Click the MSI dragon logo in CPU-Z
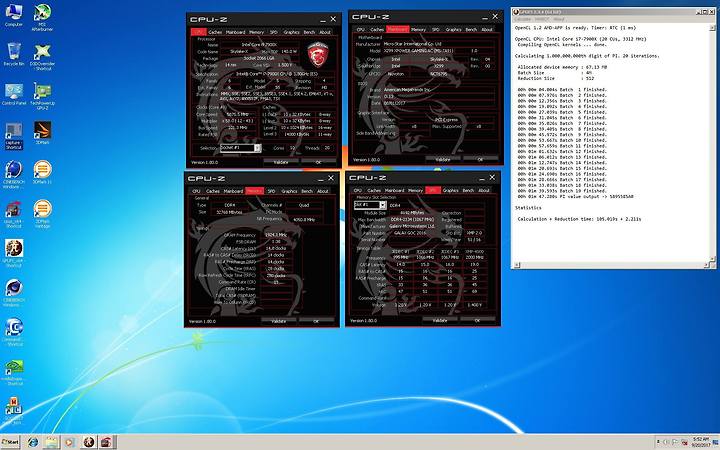 tap(318, 54)
